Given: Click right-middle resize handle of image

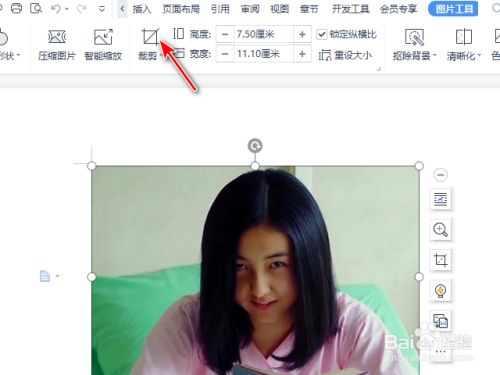Looking at the screenshot, I should click(419, 277).
